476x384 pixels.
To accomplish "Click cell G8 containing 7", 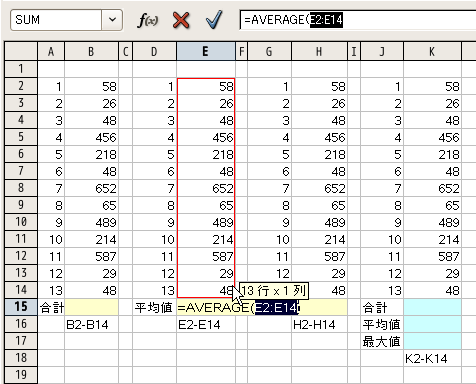I will pos(269,188).
